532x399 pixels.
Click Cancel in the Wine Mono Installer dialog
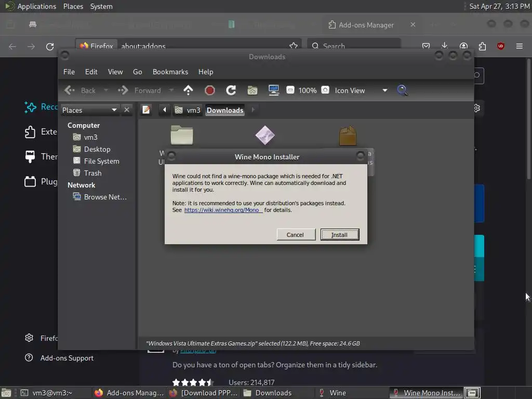point(295,235)
